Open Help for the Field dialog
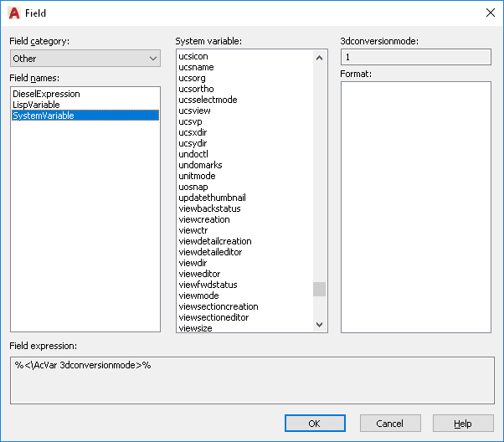The height and width of the screenshot is (442, 504). coord(463,424)
